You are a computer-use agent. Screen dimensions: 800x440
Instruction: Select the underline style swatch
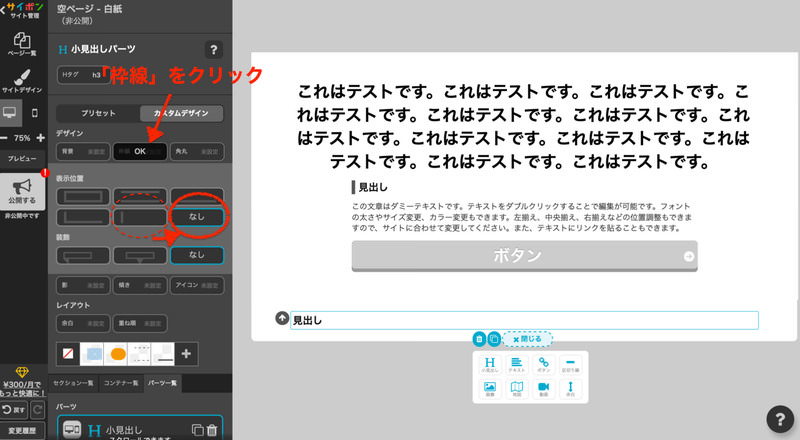(x=163, y=354)
